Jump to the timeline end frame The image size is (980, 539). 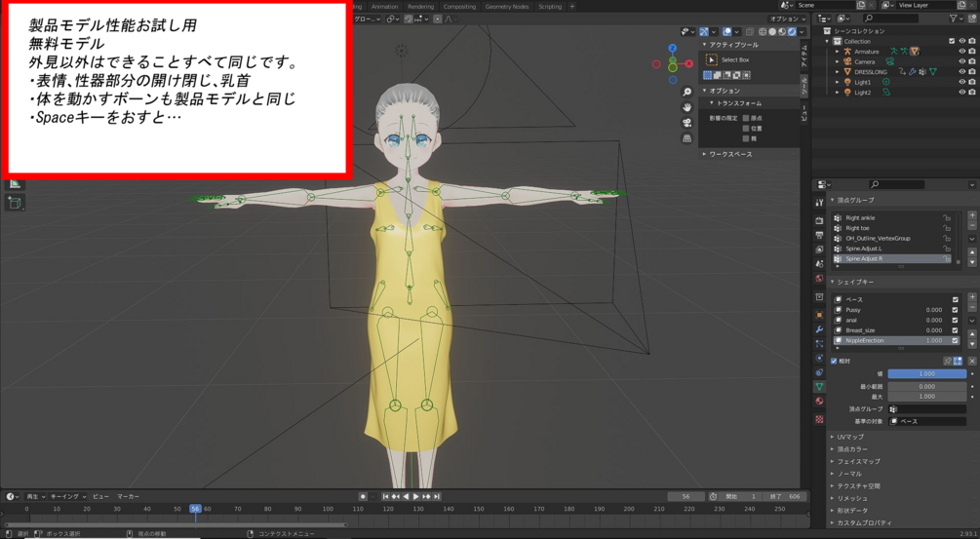click(x=437, y=496)
